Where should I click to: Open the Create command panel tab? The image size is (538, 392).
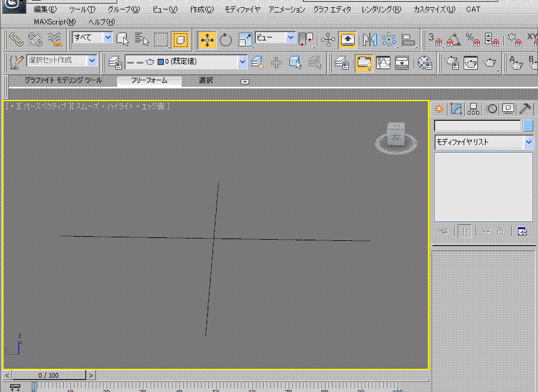tap(440, 109)
